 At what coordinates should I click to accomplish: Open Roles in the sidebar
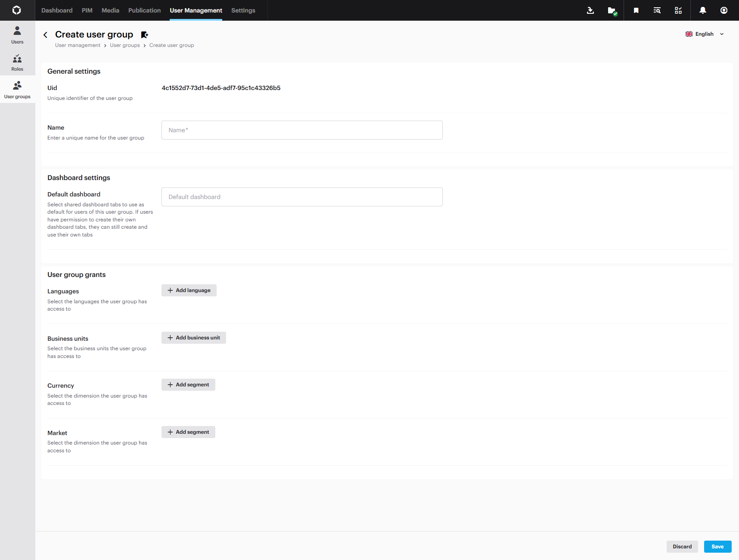coord(17,62)
